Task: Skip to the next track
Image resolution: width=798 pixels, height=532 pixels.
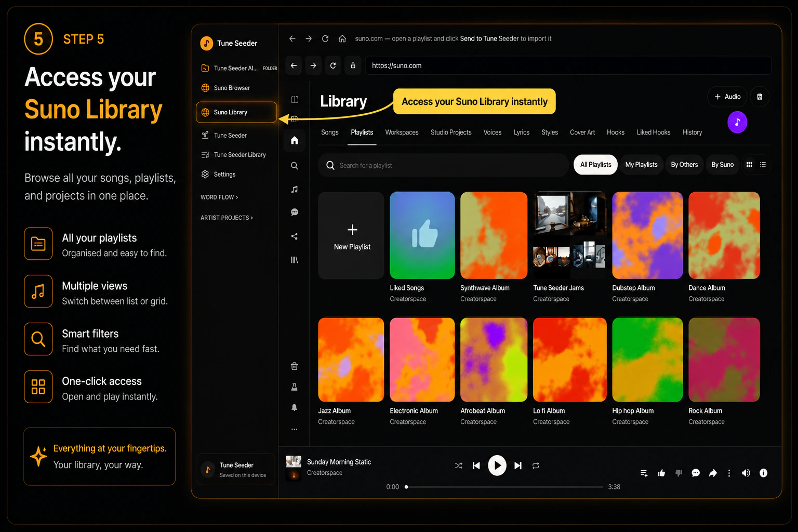Action: (518, 465)
